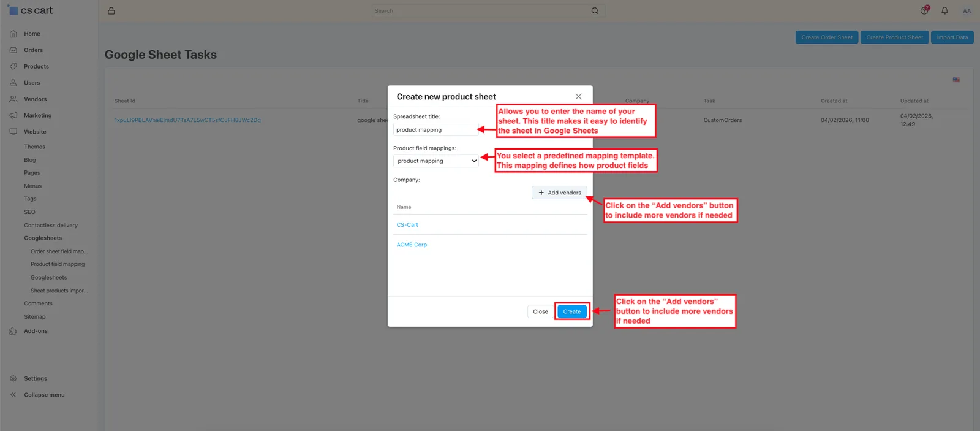Click Create Product Sheet button
Screen dimensions: 980x431
(x=895, y=37)
